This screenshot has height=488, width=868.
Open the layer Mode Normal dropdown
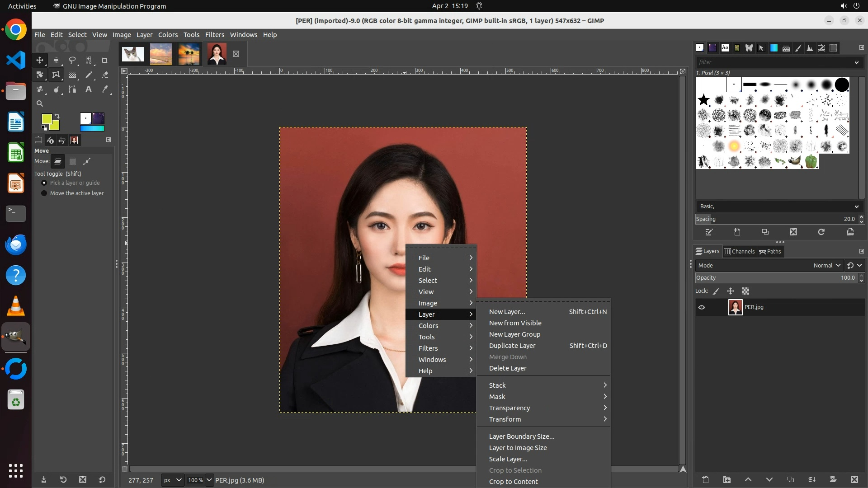pos(827,266)
